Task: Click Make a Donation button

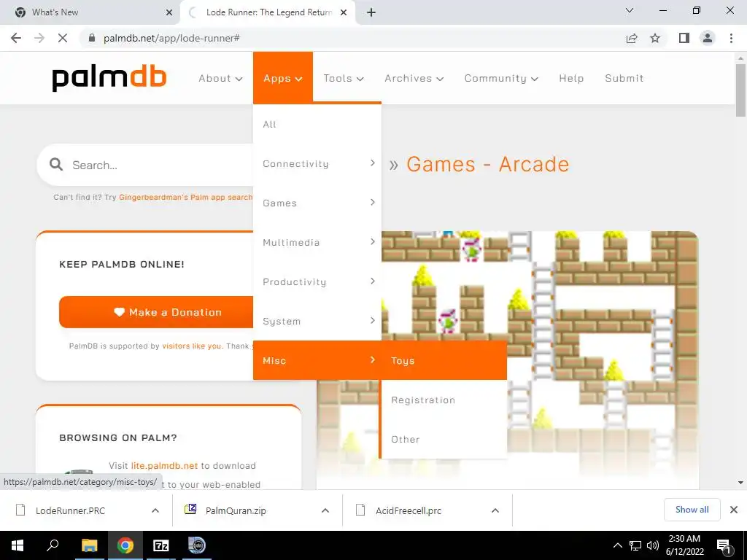Action: point(156,312)
